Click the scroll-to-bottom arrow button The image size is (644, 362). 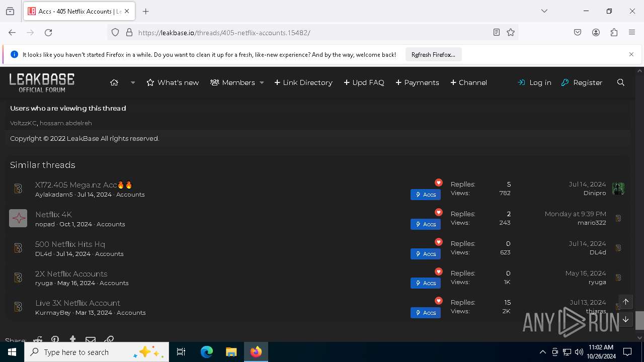626,319
